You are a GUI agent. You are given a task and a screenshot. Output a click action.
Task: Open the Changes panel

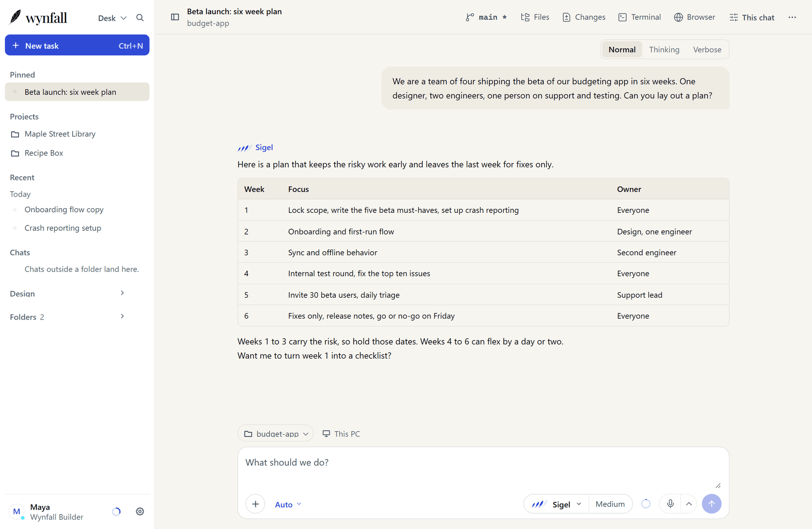tap(584, 17)
